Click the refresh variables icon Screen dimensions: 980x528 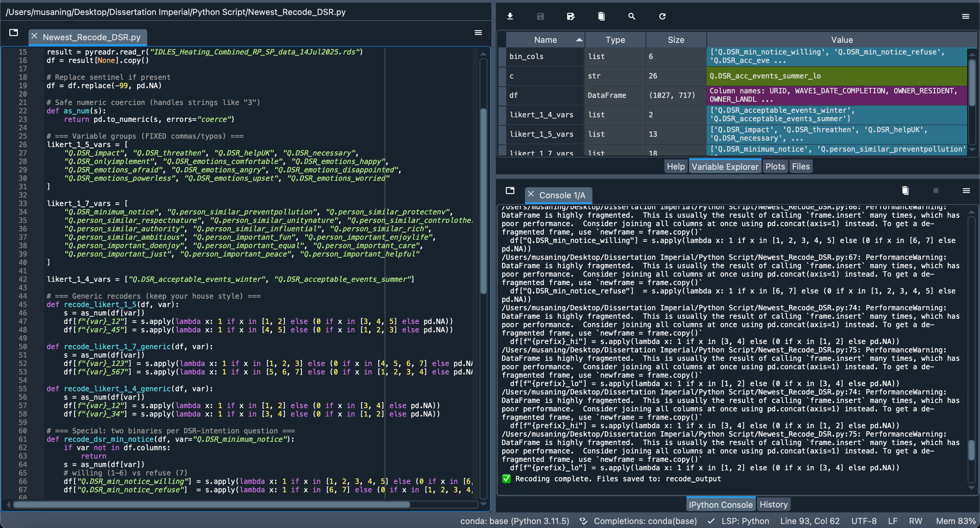point(662,16)
